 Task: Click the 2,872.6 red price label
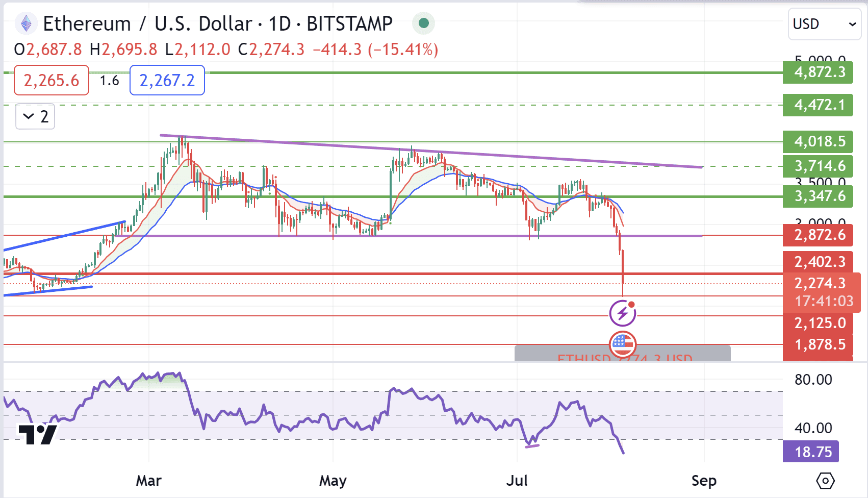coord(818,235)
